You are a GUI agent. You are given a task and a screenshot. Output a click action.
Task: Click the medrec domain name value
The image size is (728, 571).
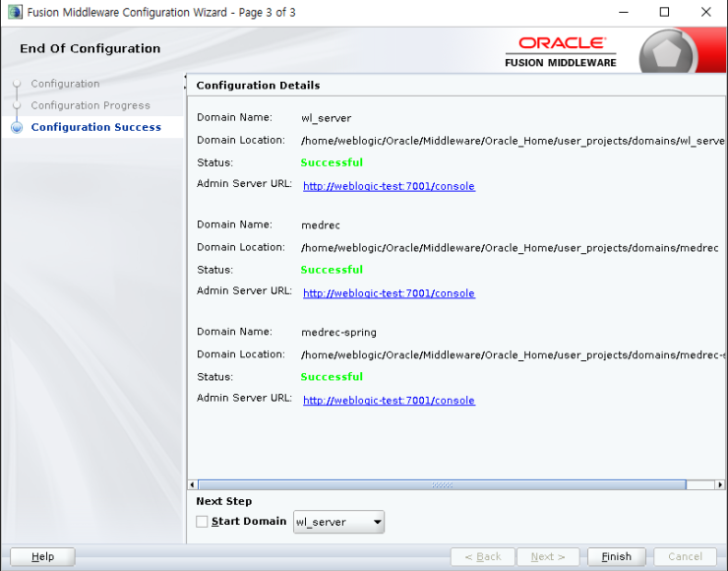[321, 225]
